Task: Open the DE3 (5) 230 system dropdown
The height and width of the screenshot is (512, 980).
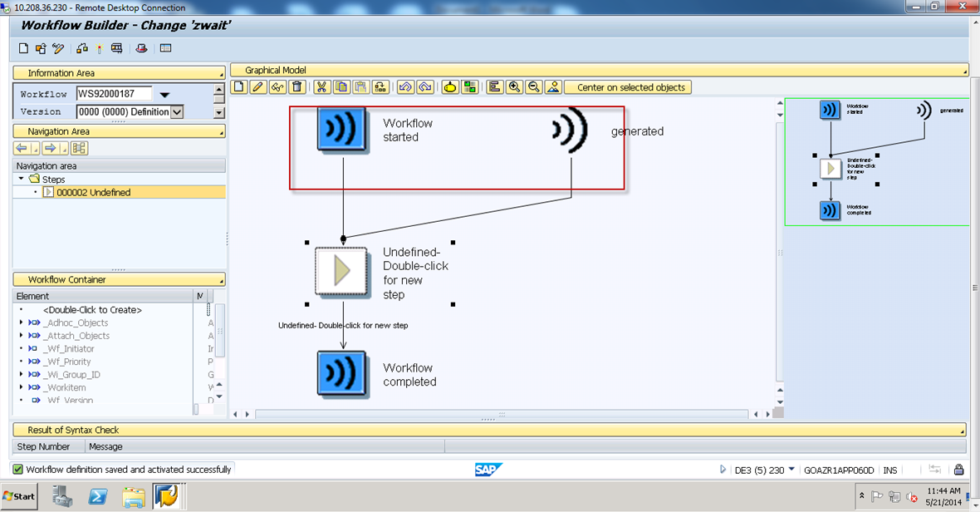Action: pos(791,469)
